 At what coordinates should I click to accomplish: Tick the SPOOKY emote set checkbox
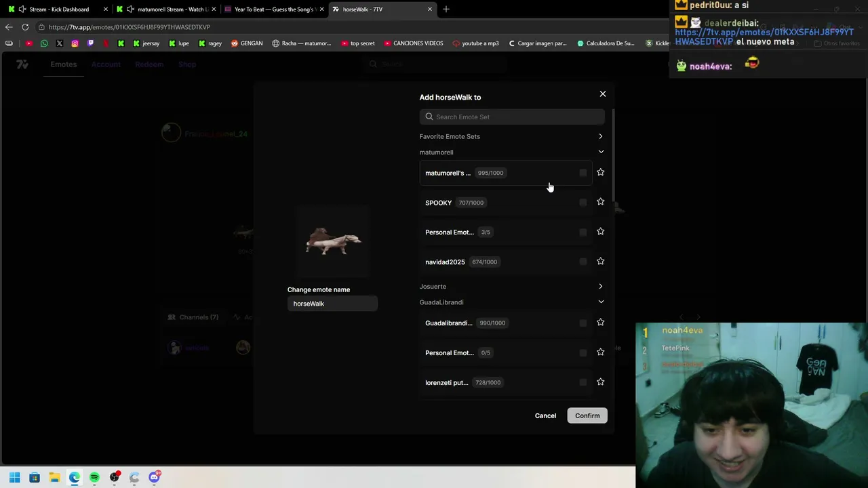pyautogui.click(x=583, y=203)
